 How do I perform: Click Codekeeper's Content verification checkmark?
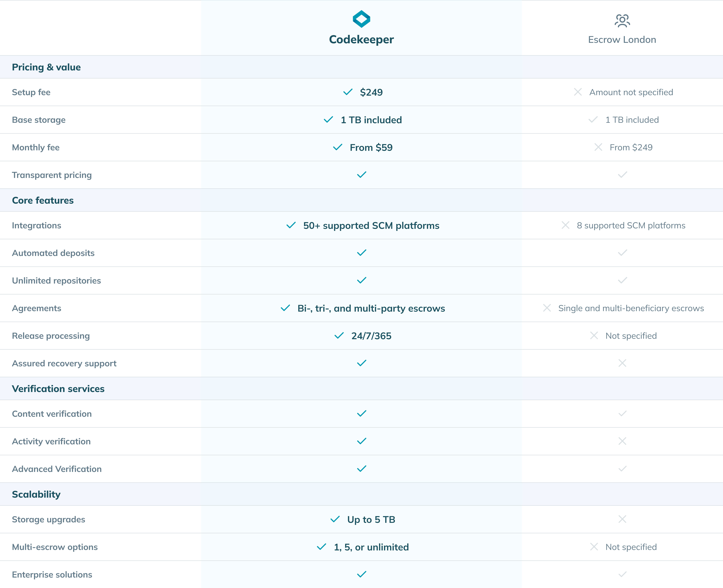362,414
